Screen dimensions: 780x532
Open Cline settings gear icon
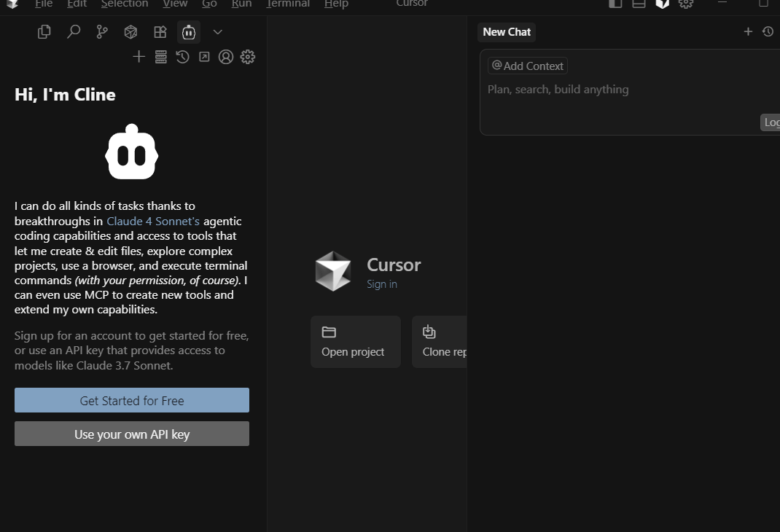pyautogui.click(x=248, y=57)
